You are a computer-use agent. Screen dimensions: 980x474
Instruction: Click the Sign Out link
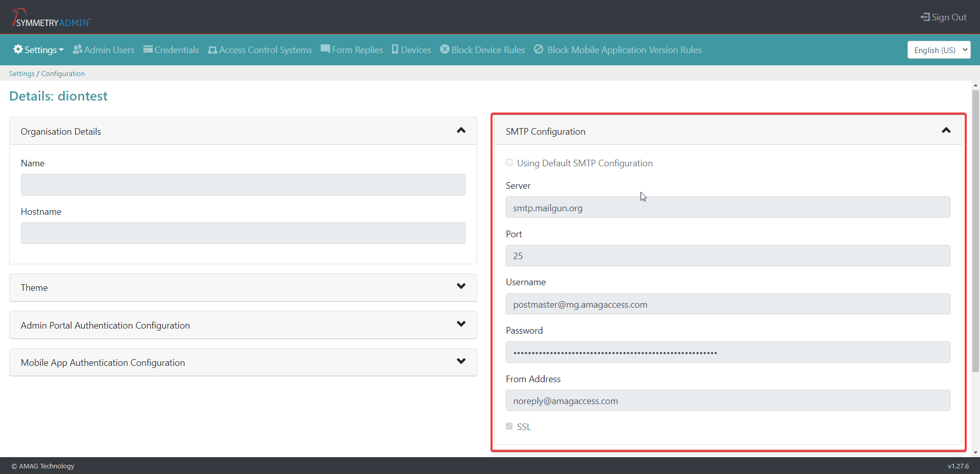[944, 17]
